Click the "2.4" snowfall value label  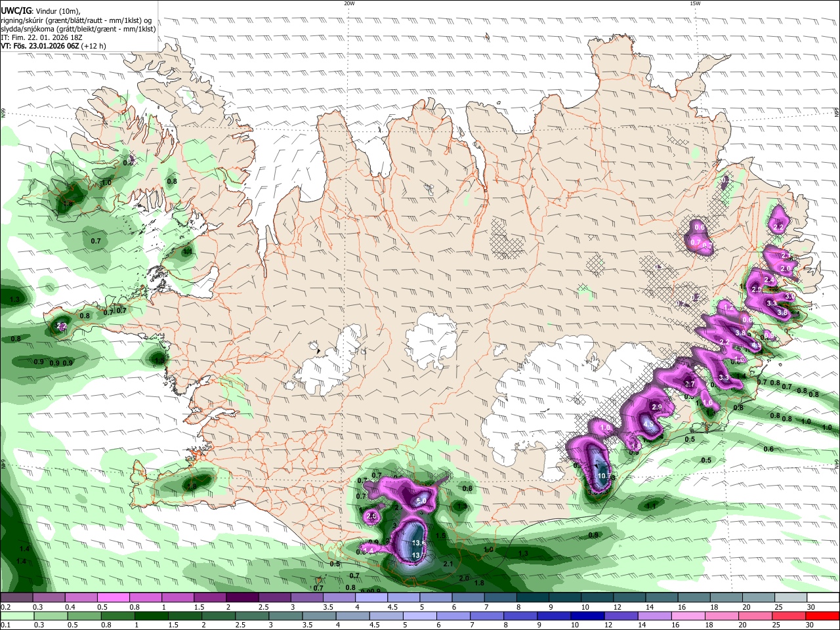point(770,280)
